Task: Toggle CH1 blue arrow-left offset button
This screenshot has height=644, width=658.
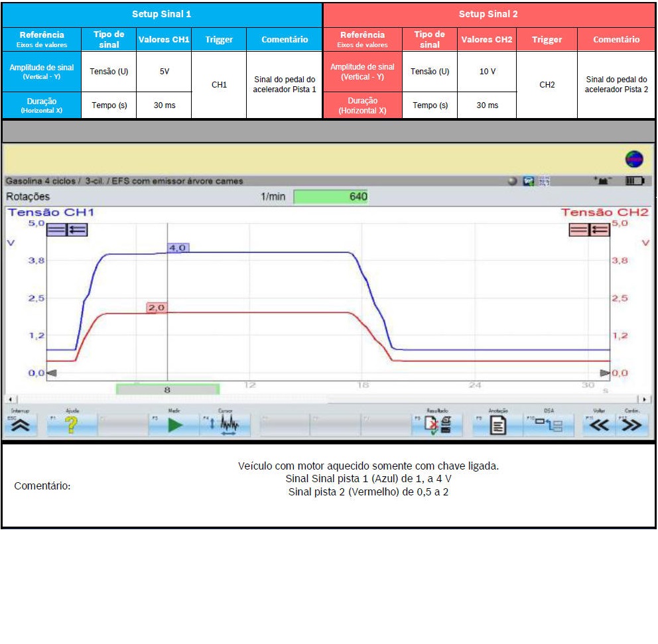Action: [x=77, y=229]
